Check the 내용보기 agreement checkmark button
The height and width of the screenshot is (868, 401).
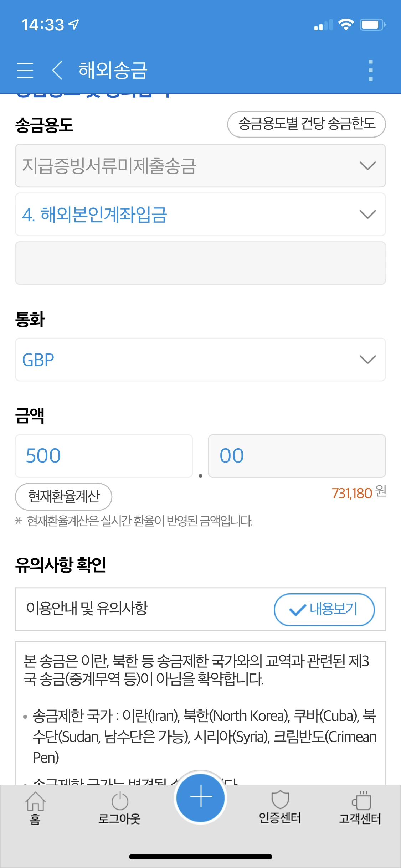324,609
